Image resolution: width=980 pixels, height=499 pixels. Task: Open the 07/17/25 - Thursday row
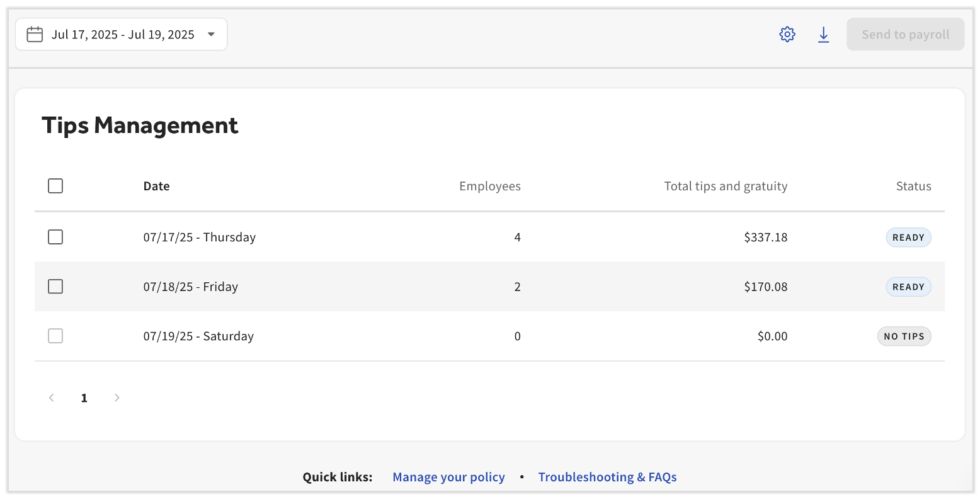[199, 238]
